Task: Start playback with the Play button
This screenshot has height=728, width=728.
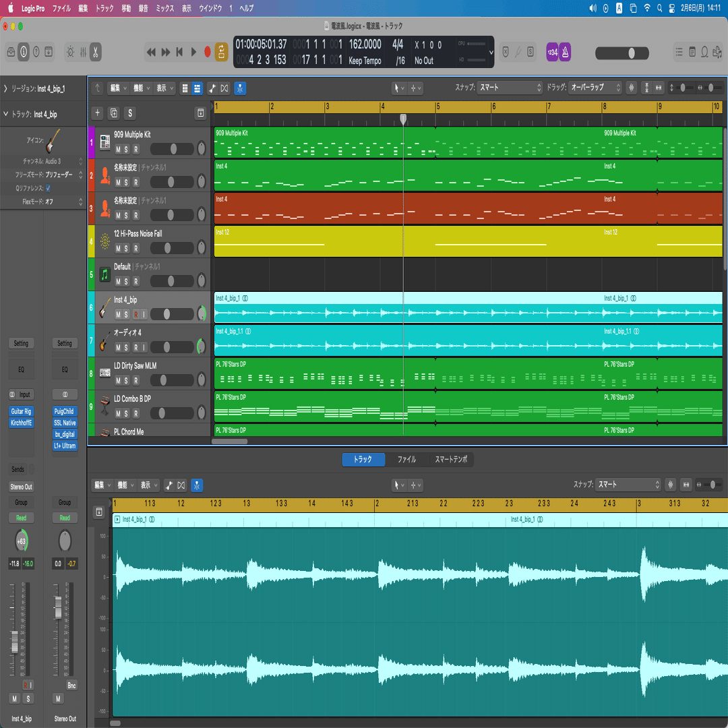Action: [x=193, y=52]
